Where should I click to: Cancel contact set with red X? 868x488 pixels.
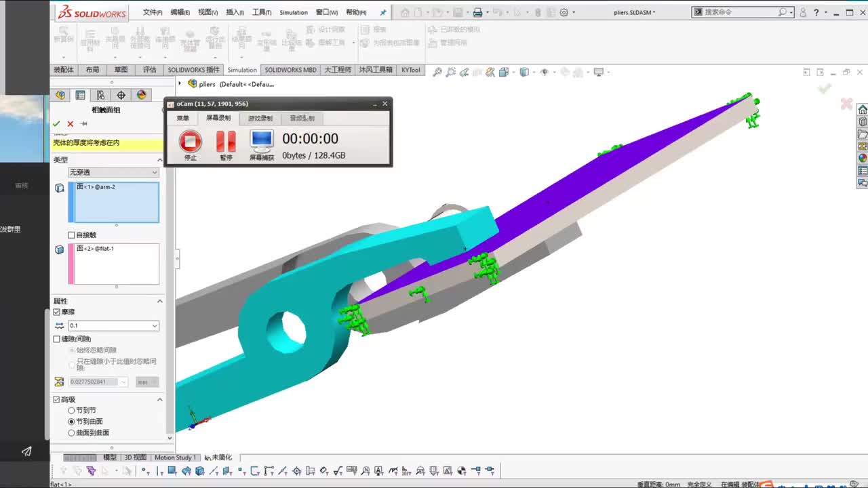pyautogui.click(x=70, y=124)
